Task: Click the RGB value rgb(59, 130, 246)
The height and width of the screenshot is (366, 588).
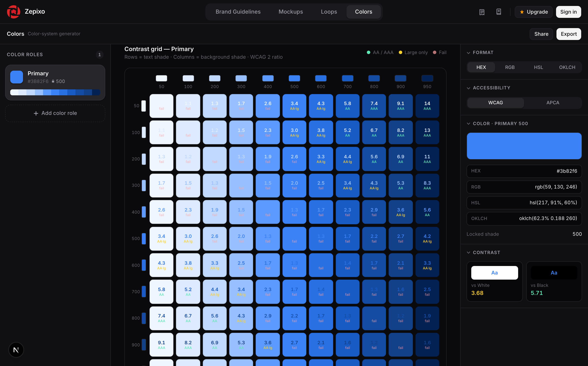Action: point(556,187)
